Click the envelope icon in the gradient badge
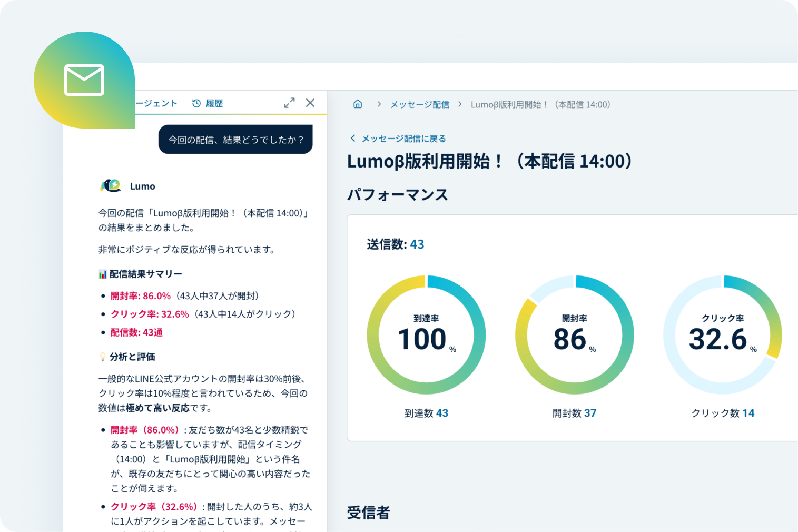This screenshot has height=532, width=798. (x=84, y=80)
